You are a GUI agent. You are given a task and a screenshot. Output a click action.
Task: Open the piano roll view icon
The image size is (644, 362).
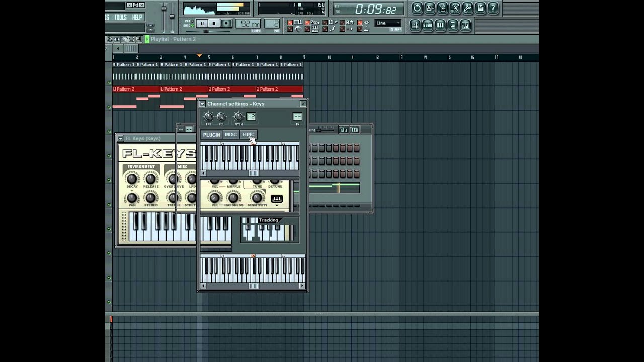point(440,25)
